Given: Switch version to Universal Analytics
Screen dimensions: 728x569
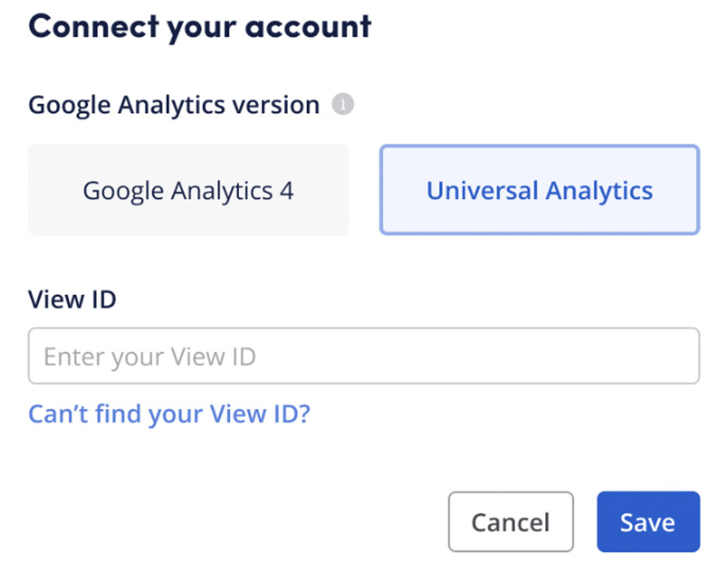Looking at the screenshot, I should click(x=539, y=190).
